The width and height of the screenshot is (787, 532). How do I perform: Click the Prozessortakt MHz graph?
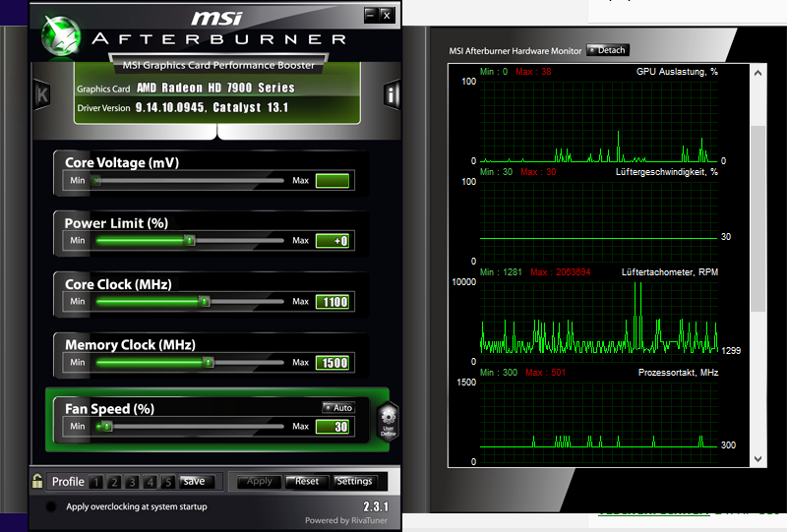tap(599, 423)
